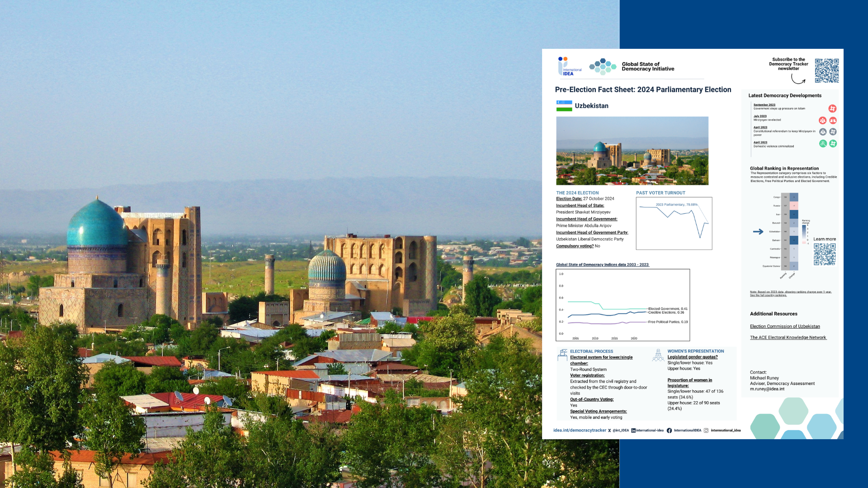
Task: Click 'Proportion of women in legislature' label
Action: 690,383
